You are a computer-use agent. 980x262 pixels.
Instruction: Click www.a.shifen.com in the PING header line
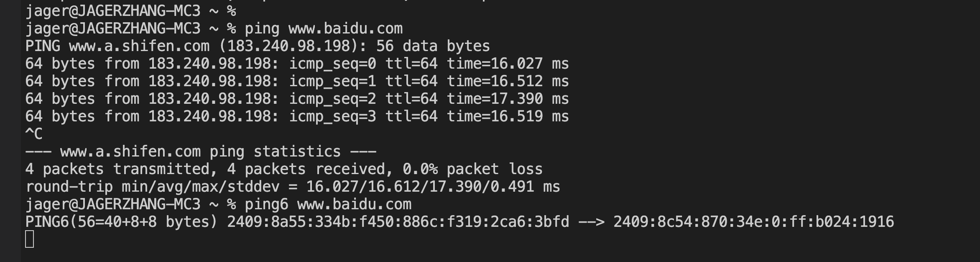[139, 46]
